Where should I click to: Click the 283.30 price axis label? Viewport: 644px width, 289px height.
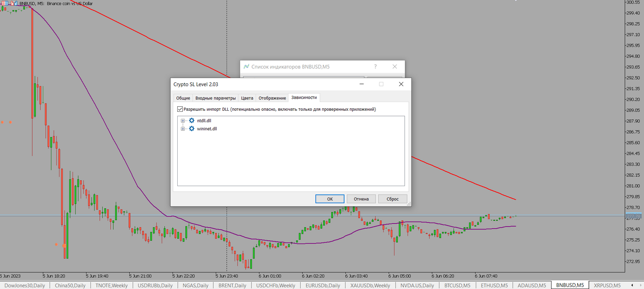click(633, 164)
